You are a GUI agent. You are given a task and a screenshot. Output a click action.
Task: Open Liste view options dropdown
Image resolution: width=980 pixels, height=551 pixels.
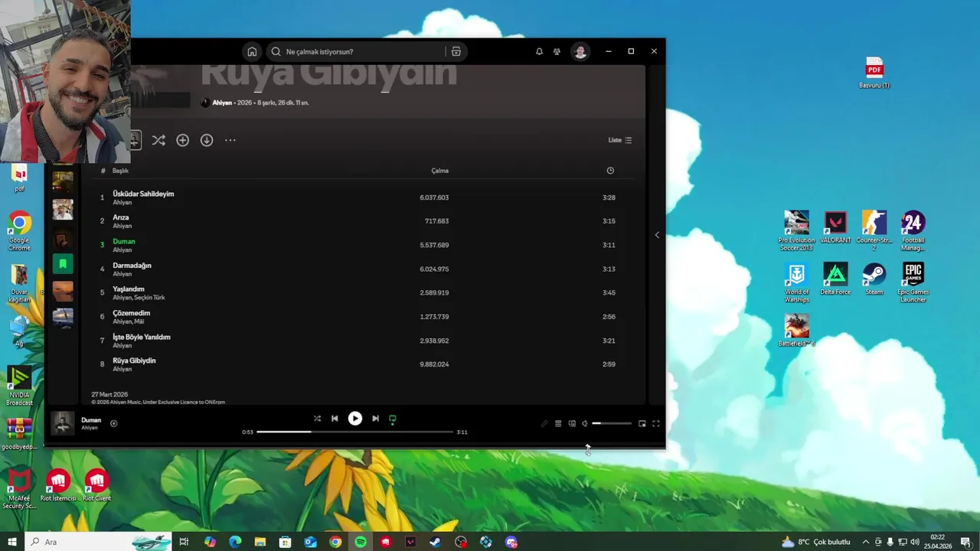pos(620,140)
